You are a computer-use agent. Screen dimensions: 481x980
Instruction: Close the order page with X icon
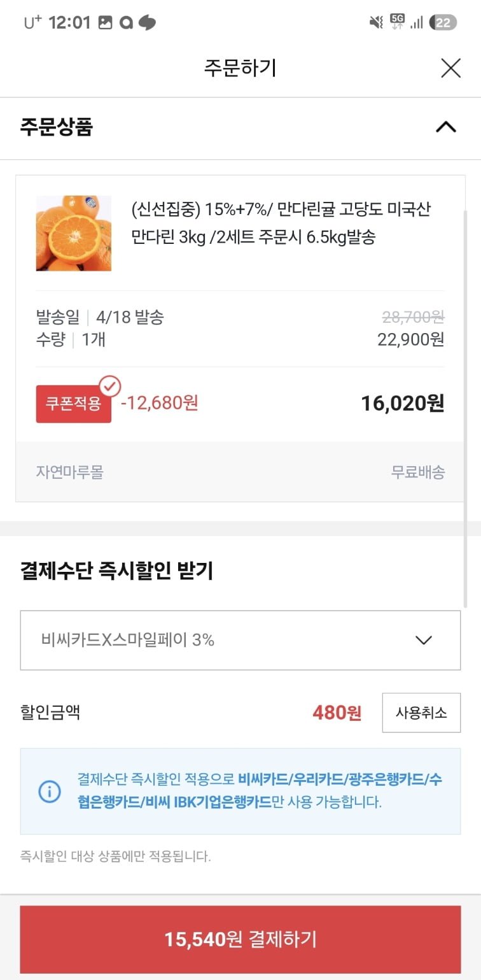(450, 68)
